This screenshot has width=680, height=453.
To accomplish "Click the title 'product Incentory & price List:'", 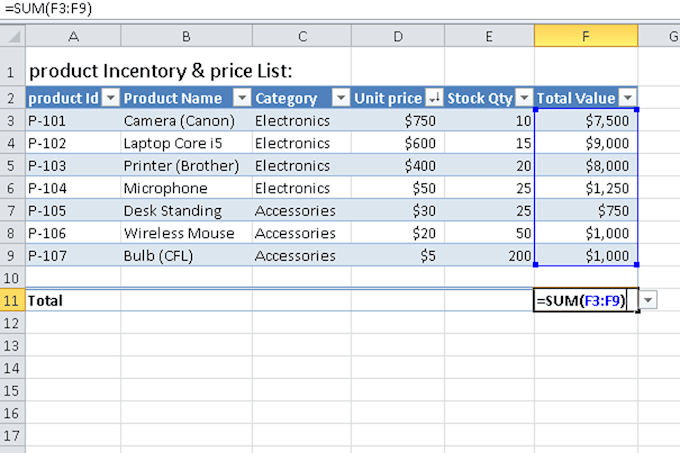I will [x=160, y=71].
